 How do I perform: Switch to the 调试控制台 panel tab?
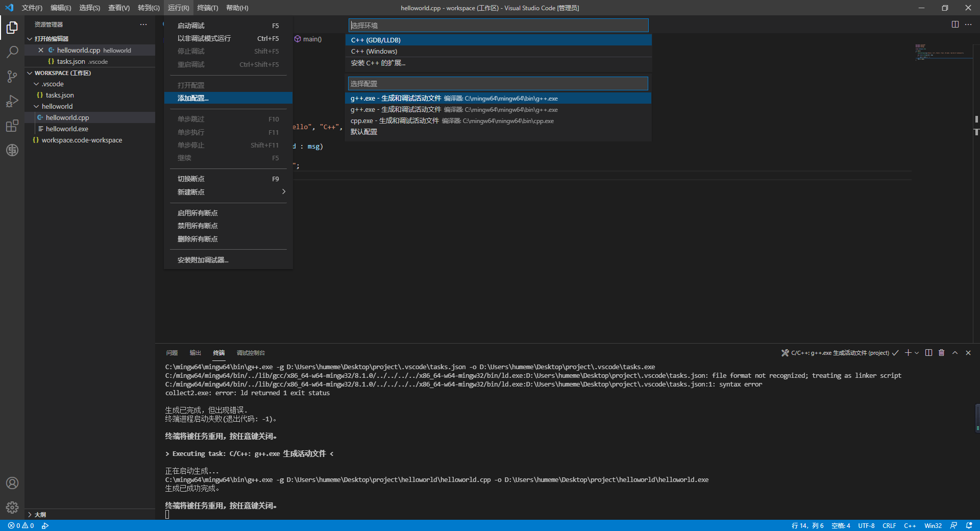pyautogui.click(x=251, y=353)
